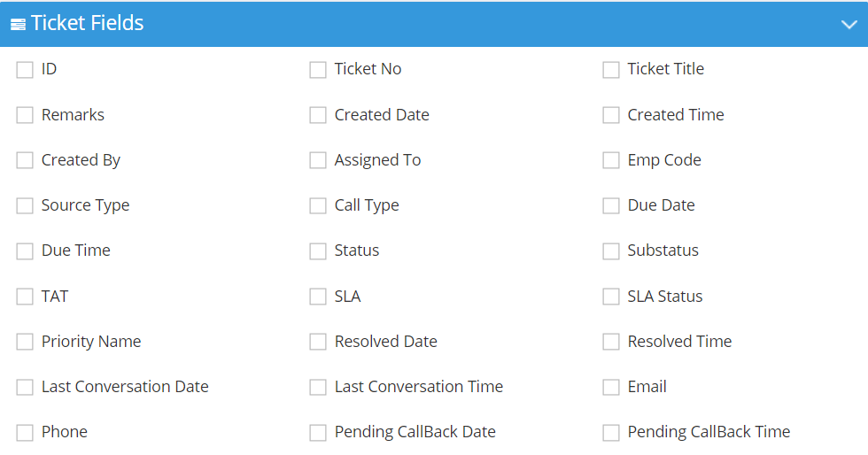Tick the Ticket Title checkbox

(610, 70)
